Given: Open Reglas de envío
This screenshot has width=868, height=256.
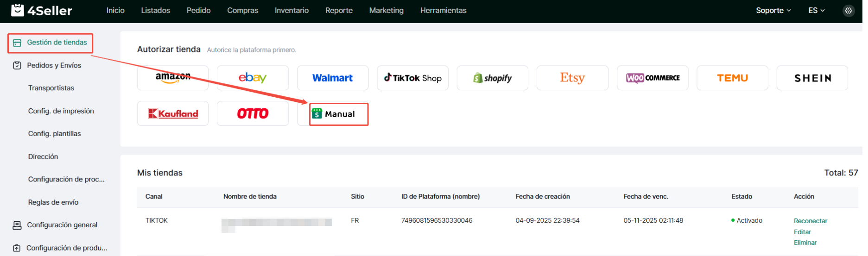Looking at the screenshot, I should [x=53, y=202].
